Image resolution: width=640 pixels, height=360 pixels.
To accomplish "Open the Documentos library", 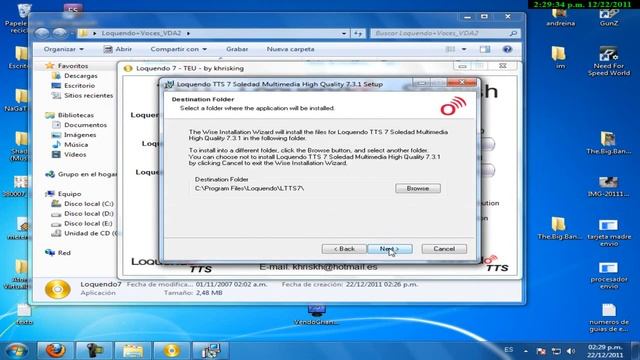I will tap(85, 125).
